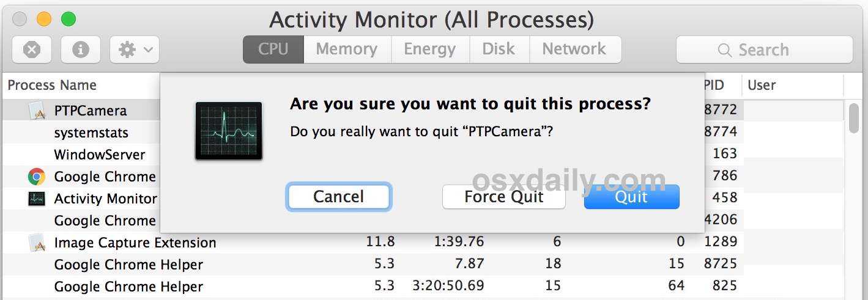Click the PTPCamera process icon
This screenshot has width=868, height=300.
37,111
